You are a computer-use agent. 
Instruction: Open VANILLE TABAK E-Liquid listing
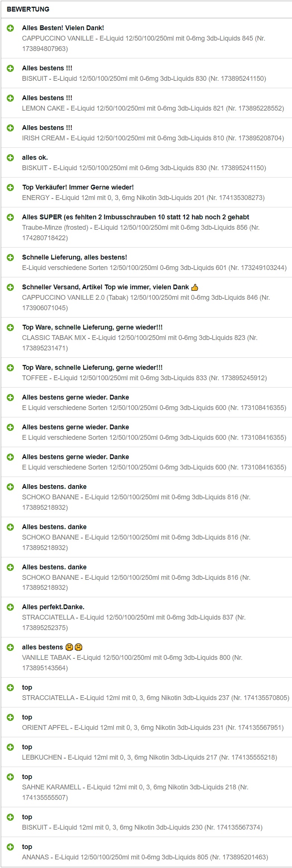132,663
